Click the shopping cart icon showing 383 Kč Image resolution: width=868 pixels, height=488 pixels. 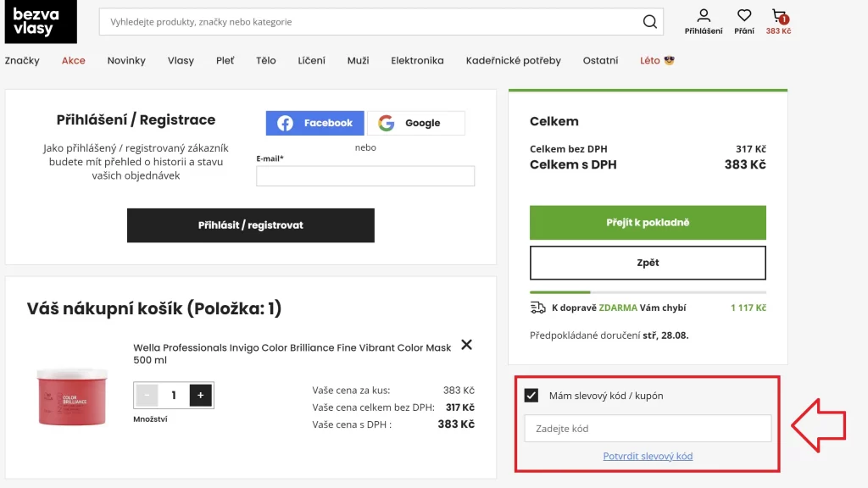pyautogui.click(x=779, y=15)
